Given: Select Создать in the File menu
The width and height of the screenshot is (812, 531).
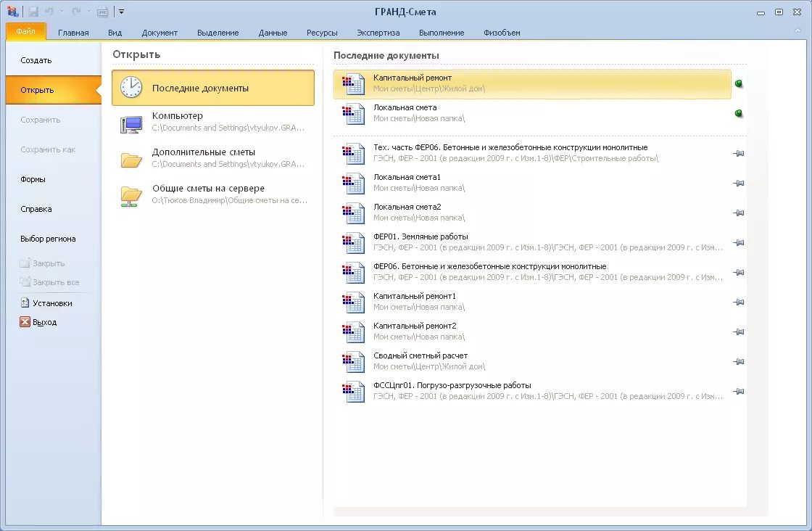Looking at the screenshot, I should click(54, 60).
